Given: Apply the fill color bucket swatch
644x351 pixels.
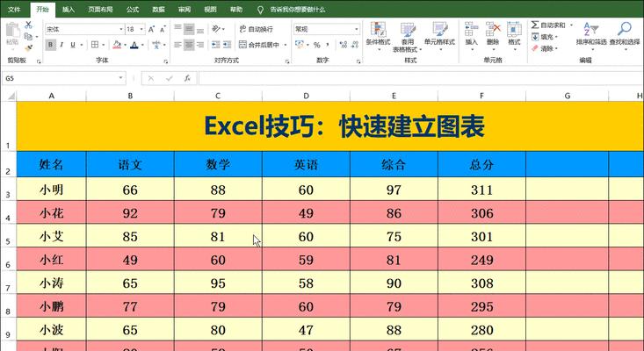Looking at the screenshot, I should [x=117, y=45].
